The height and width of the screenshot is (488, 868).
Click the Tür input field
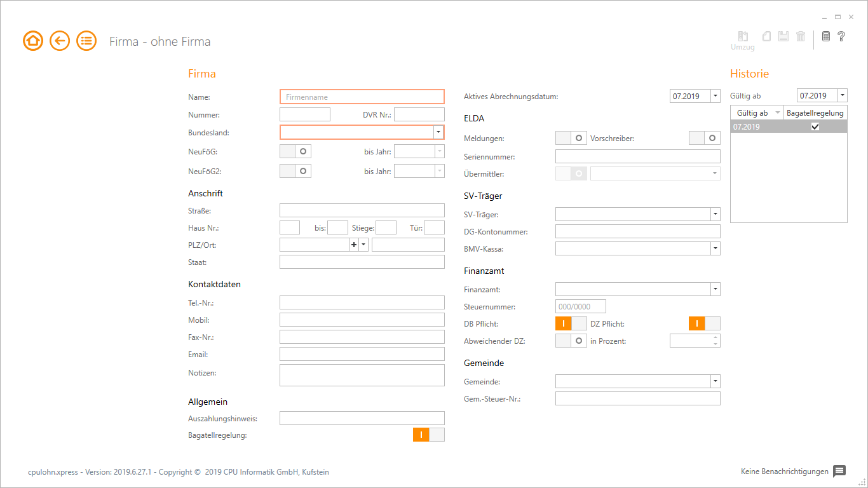coord(435,227)
